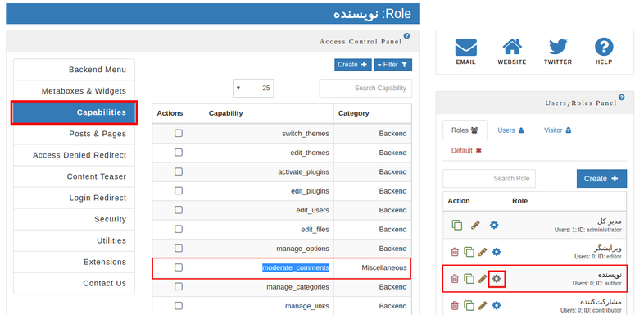Click the help icon on Users/Roles Panel
Image resolution: width=644 pixels, height=315 pixels.
(x=621, y=97)
